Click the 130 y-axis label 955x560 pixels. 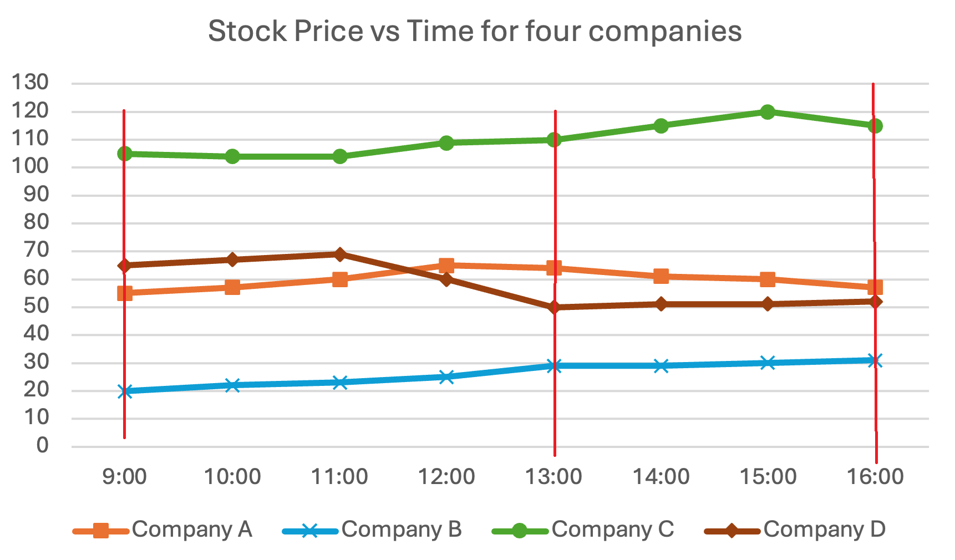[x=31, y=83]
